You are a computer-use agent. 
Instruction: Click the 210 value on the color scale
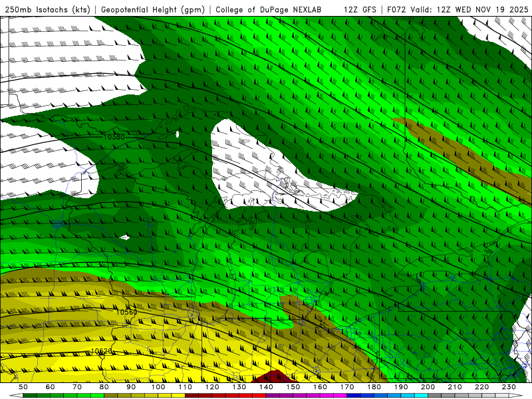pyautogui.click(x=455, y=387)
